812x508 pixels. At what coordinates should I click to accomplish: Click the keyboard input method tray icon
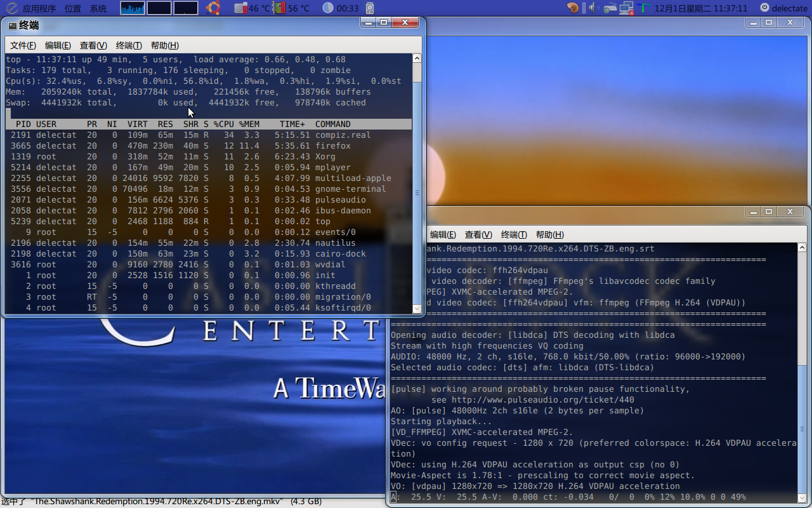(610, 8)
